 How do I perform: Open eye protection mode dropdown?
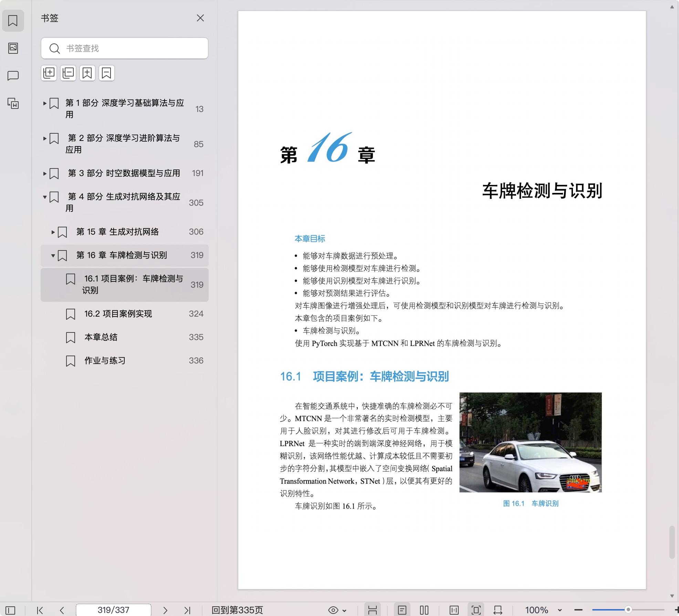click(x=337, y=610)
